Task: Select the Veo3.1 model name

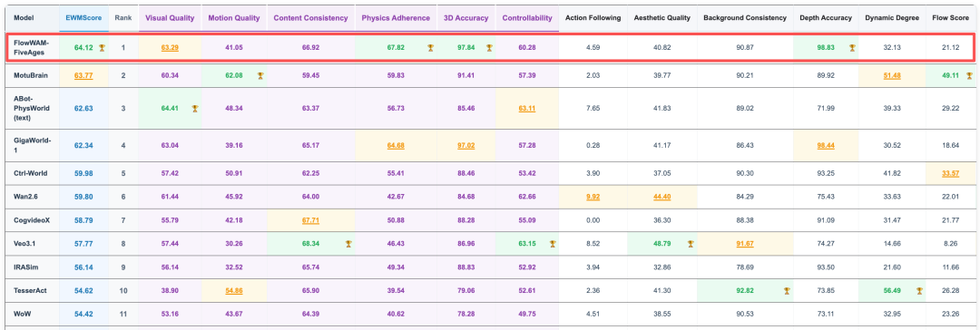Action: (25, 244)
